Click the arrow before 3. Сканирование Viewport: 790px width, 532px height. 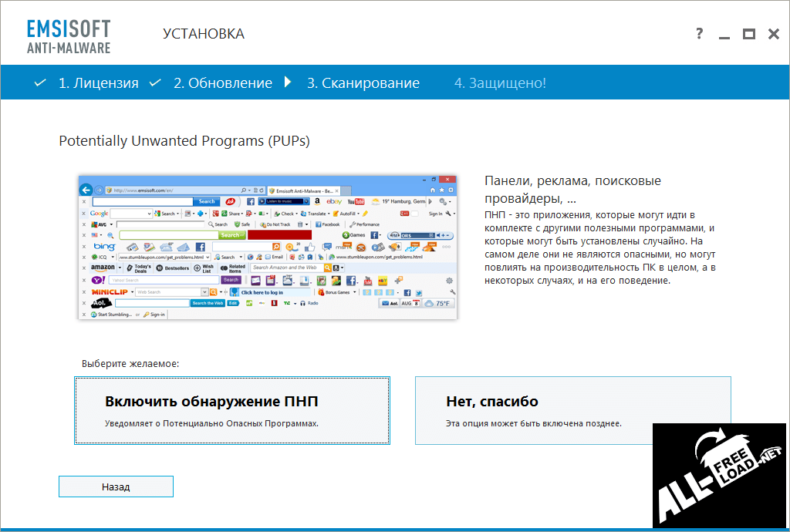pyautogui.click(x=288, y=82)
